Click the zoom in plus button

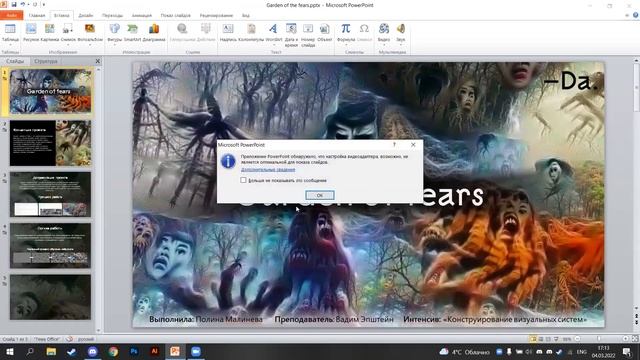(625, 339)
